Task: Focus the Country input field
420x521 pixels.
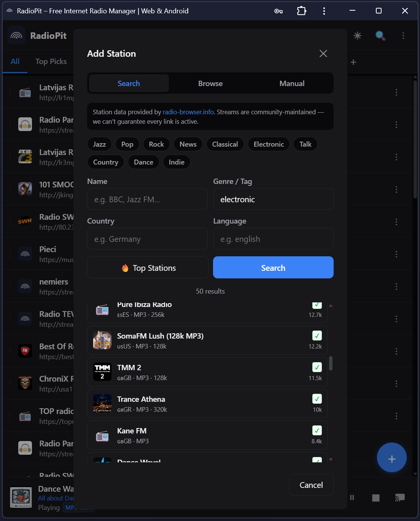Action: [x=147, y=239]
